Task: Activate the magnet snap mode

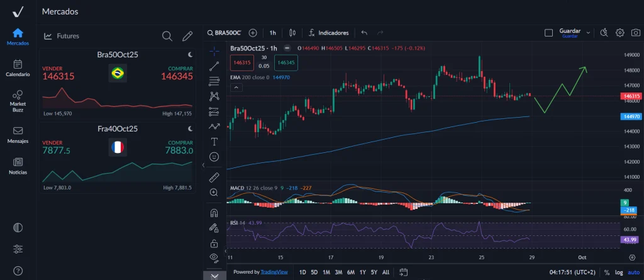Action: pyautogui.click(x=214, y=213)
